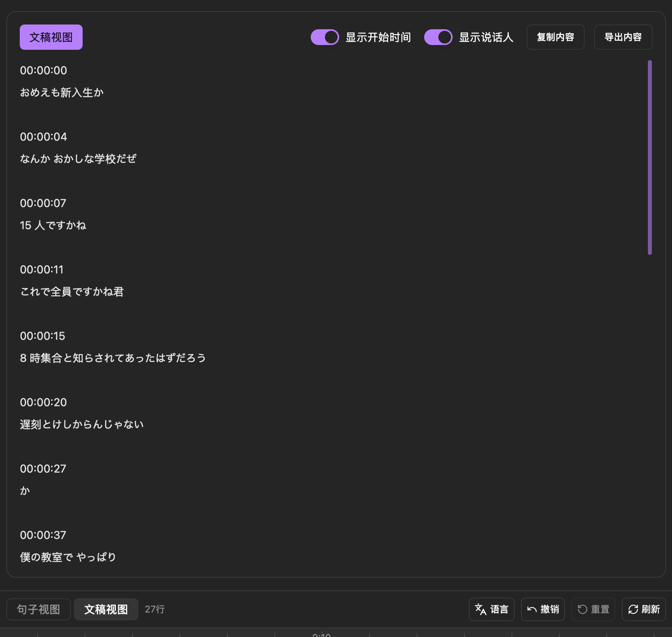This screenshot has height=637, width=672.
Task: Click the line おめえも新入生か
Action: pos(62,92)
